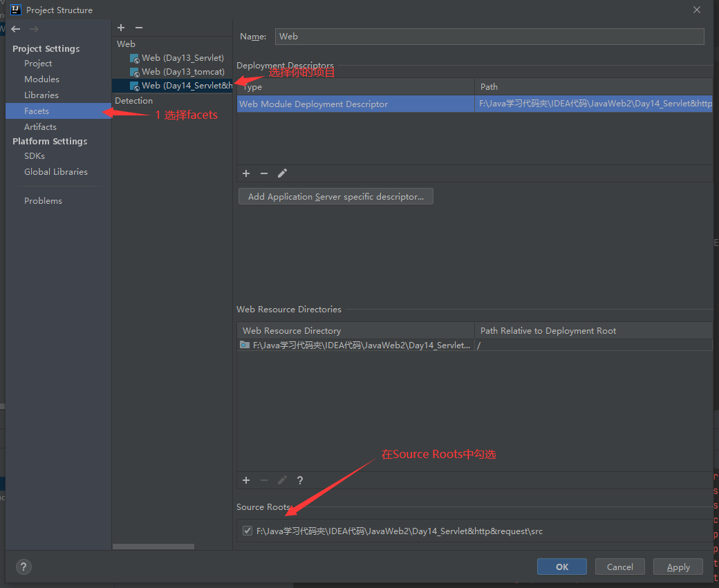Close the Project Structure dialog

click(697, 10)
